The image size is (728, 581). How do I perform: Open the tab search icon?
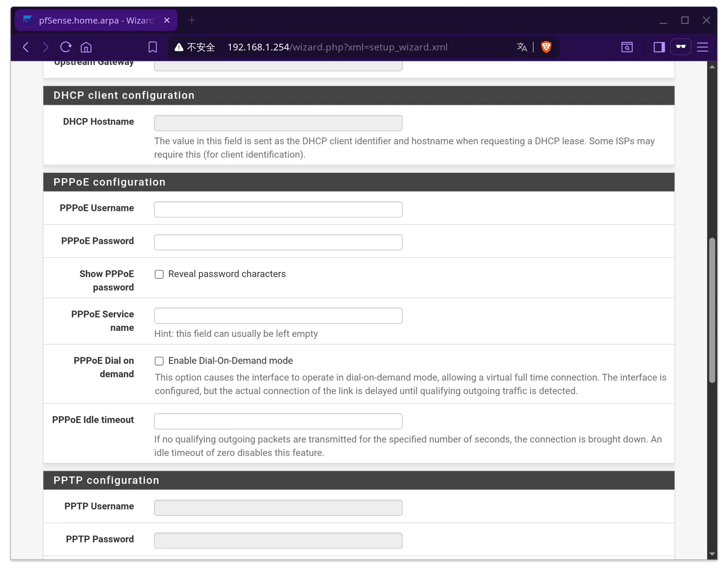coord(627,47)
